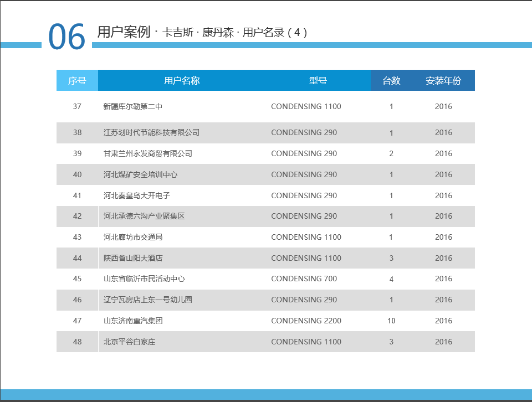Click the 安装年份 column header
532x402 pixels.
pos(443,80)
